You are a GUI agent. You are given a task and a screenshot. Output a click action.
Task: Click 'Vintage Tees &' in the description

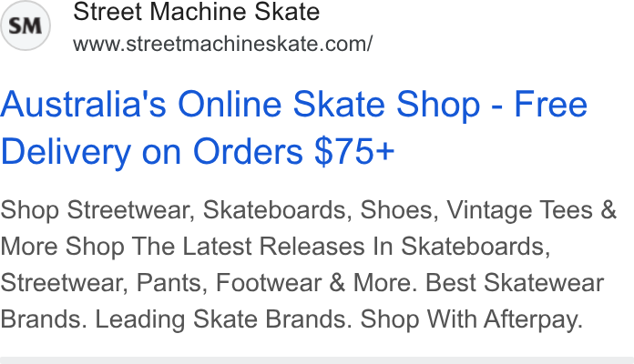pos(531,210)
